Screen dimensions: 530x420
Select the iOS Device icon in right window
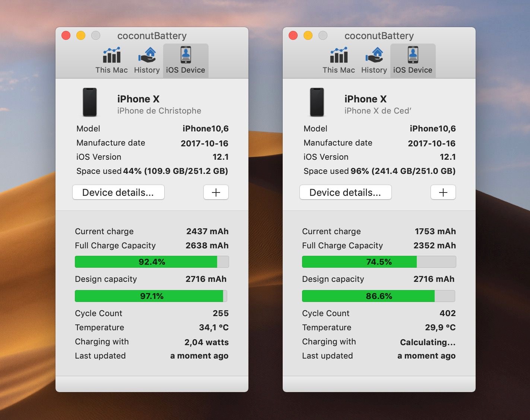point(413,58)
